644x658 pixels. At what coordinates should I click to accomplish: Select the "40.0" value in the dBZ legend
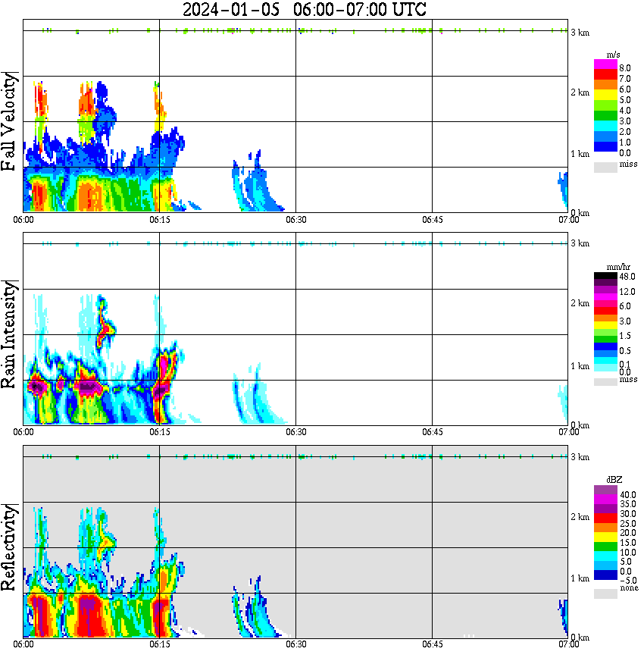click(627, 495)
